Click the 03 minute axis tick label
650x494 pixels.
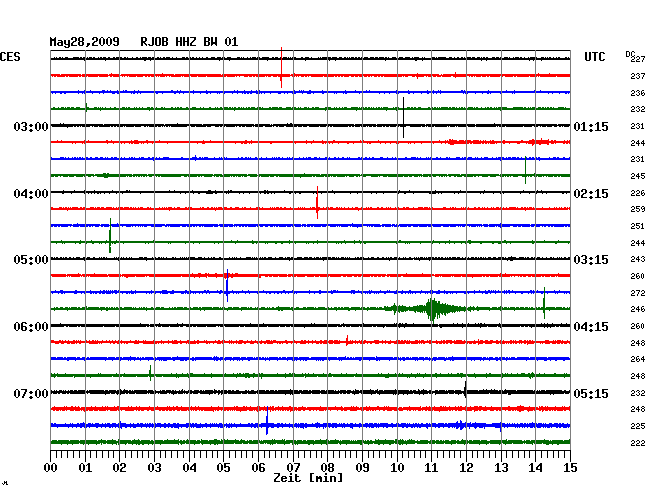[154, 468]
